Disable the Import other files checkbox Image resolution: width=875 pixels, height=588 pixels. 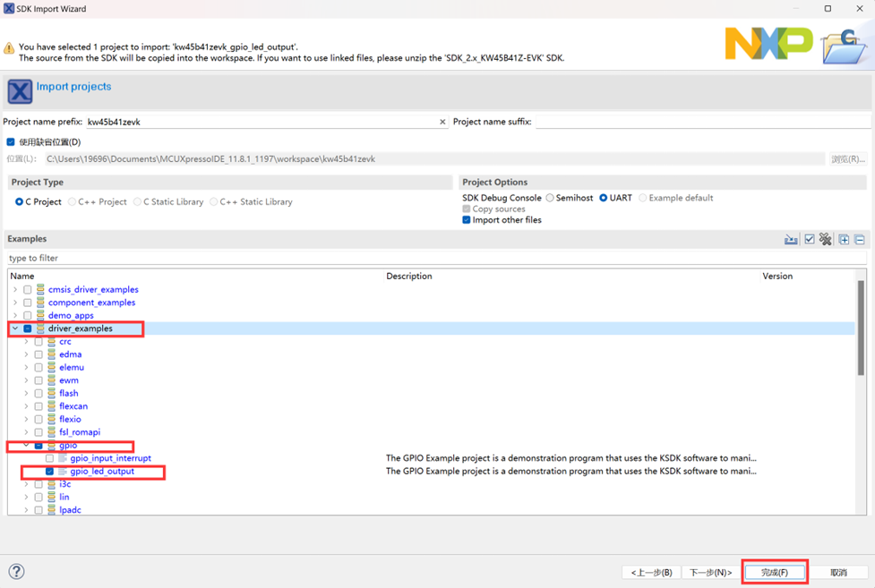467,220
